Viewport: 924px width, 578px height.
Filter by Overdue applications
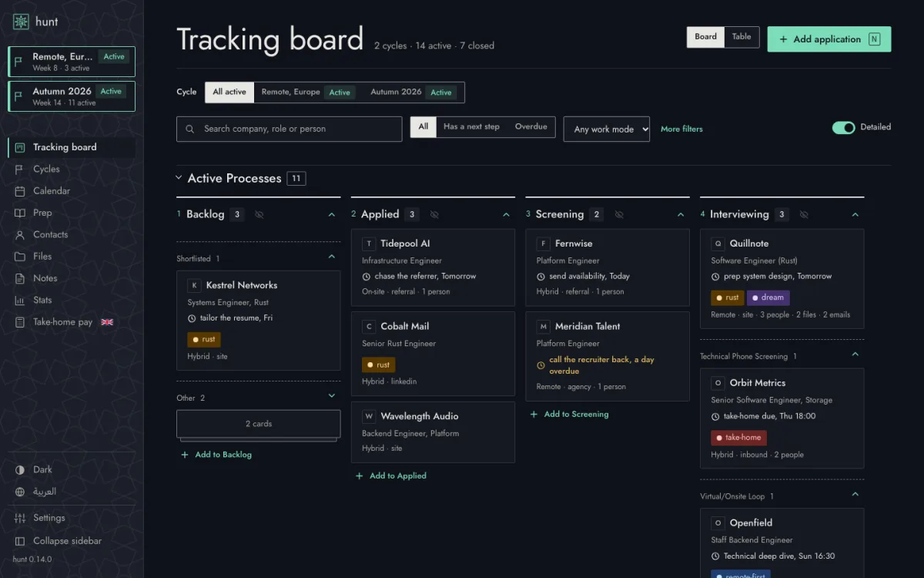click(x=531, y=127)
